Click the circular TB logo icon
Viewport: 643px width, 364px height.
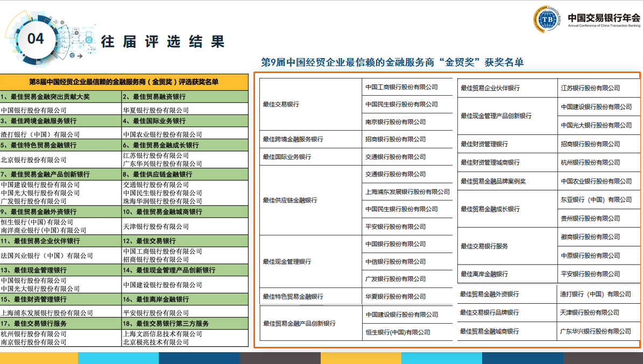[x=547, y=20]
